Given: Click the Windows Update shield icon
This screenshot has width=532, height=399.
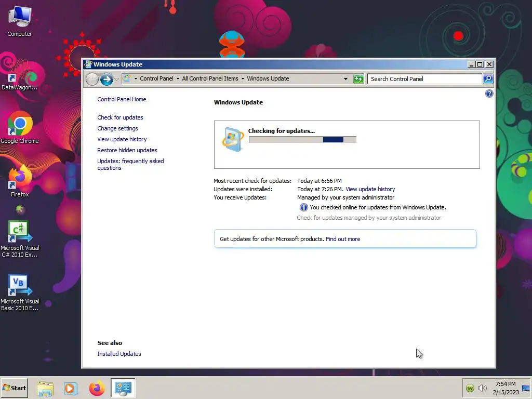Looking at the screenshot, I should coord(233,139).
